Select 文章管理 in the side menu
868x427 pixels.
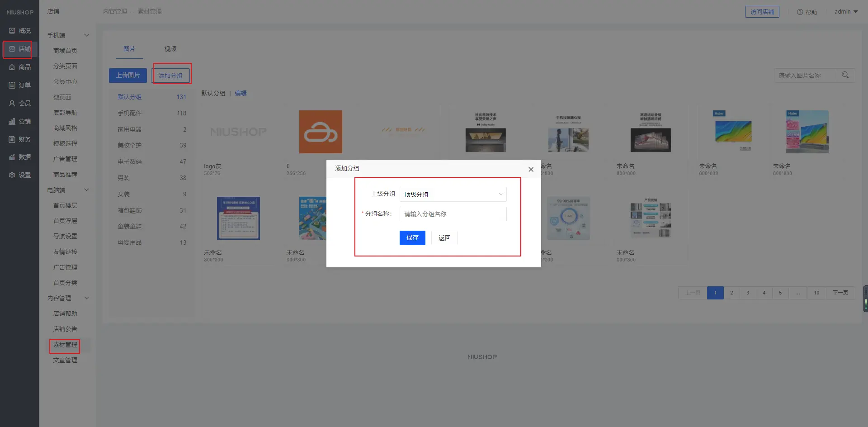click(x=65, y=360)
